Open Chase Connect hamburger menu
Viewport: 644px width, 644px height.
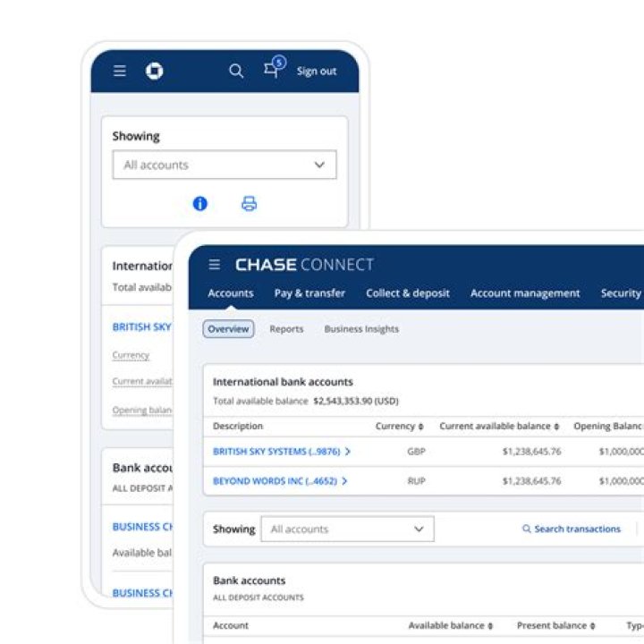(214, 265)
